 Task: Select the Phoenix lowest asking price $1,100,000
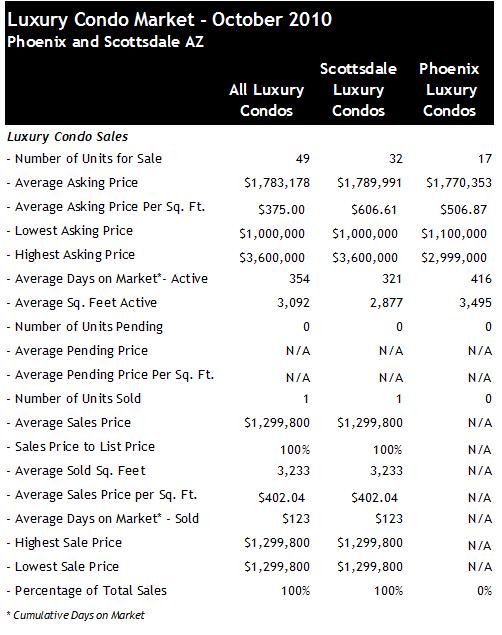point(454,234)
